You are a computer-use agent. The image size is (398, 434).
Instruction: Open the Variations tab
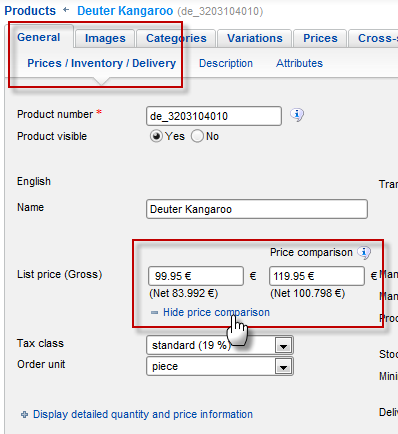pyautogui.click(x=255, y=38)
